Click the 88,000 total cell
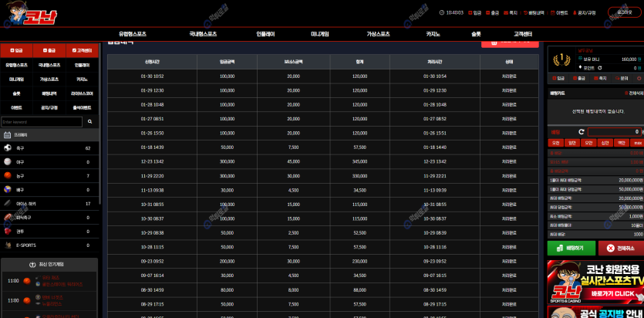The image size is (644, 318). coord(359,289)
